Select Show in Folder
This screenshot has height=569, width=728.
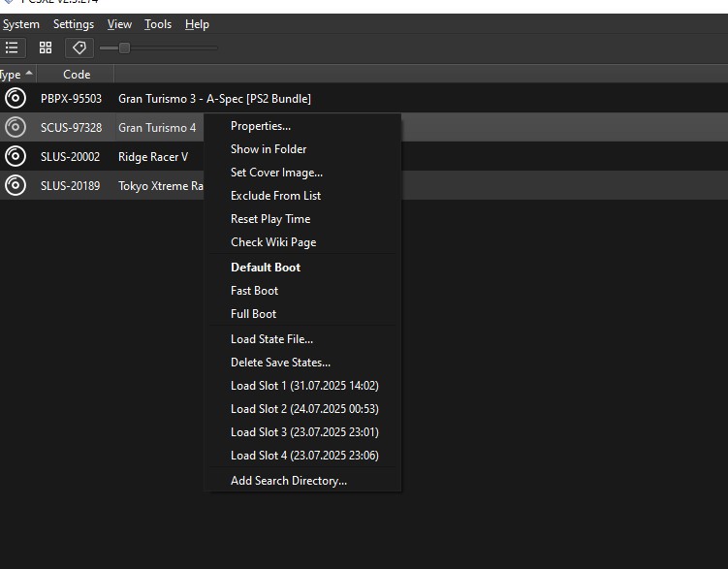(x=302, y=149)
